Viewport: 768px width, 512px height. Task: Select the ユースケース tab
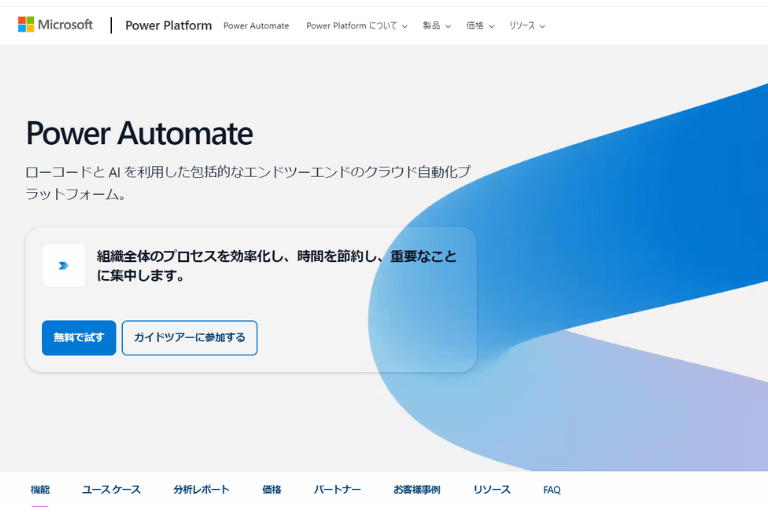click(111, 489)
